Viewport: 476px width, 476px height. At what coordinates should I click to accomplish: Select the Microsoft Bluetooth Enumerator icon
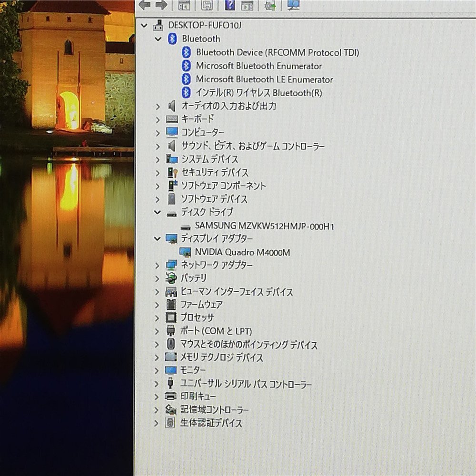click(186, 66)
